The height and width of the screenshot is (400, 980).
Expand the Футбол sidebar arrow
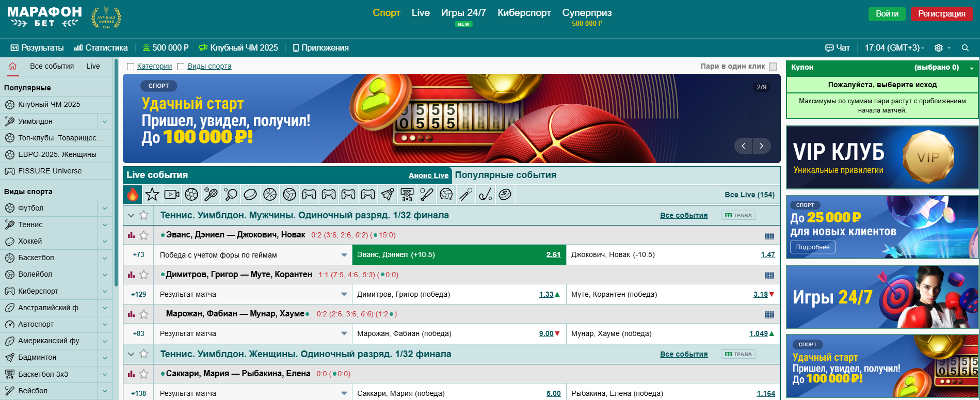pos(105,208)
